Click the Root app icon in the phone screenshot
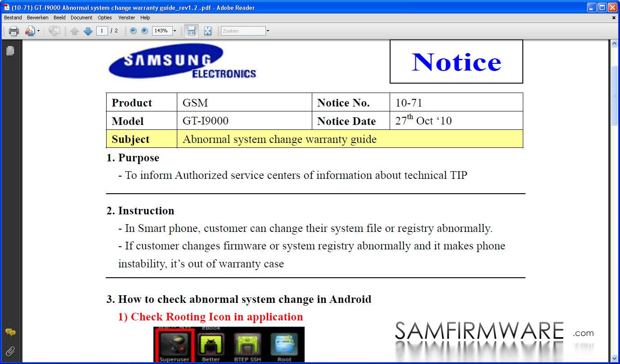The width and height of the screenshot is (620, 364). pyautogui.click(x=284, y=346)
